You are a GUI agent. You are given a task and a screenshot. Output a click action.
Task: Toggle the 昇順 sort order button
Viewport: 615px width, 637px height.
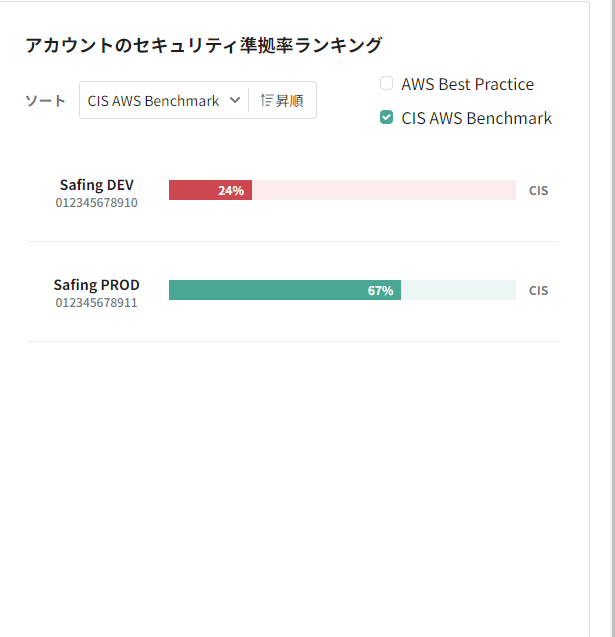tap(282, 100)
